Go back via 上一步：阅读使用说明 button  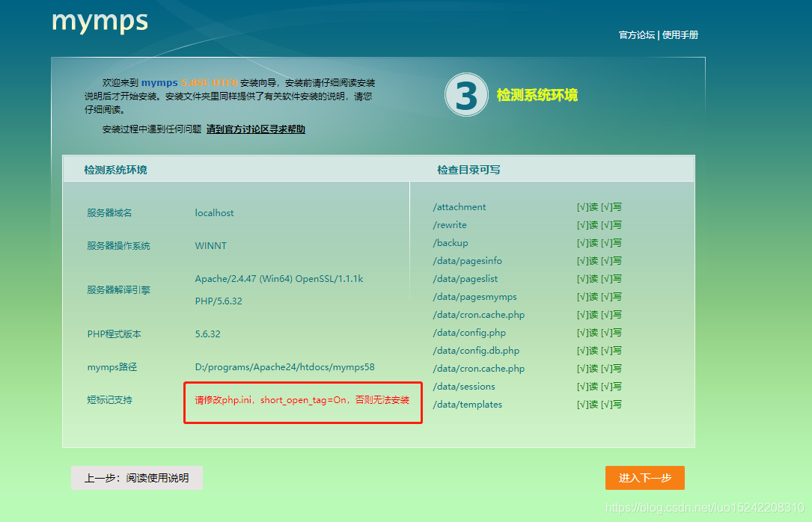pos(137,478)
